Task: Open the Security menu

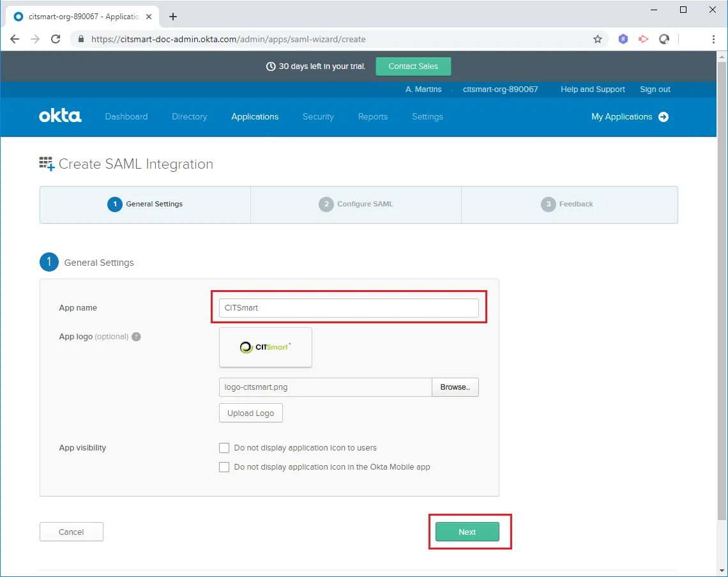Action: click(x=318, y=116)
